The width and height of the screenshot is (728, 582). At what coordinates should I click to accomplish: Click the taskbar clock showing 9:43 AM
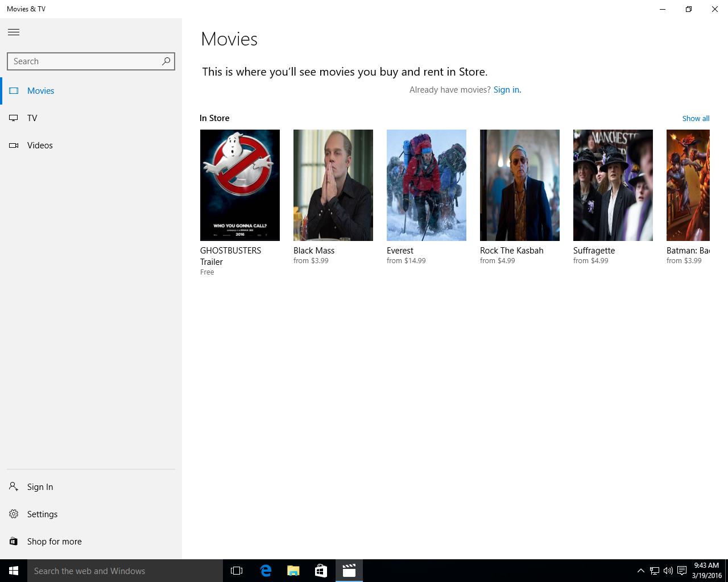(706, 571)
